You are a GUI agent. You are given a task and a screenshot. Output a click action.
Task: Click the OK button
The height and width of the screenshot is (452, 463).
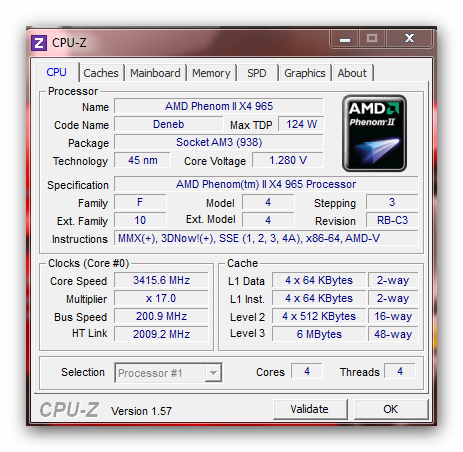[x=390, y=409]
